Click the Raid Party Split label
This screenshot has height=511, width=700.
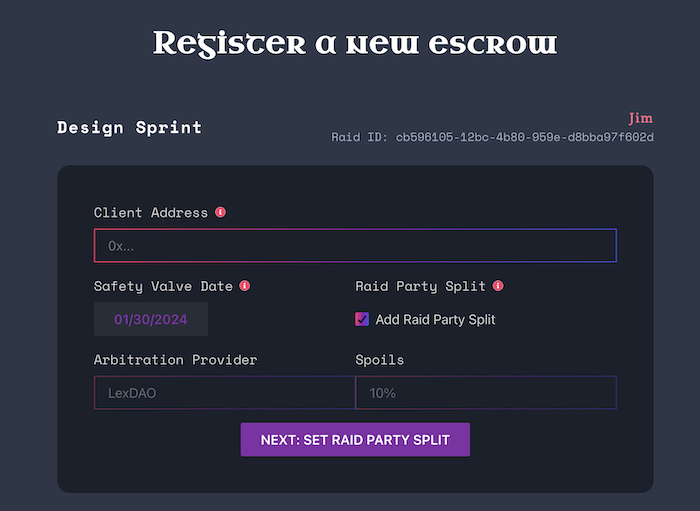click(420, 286)
